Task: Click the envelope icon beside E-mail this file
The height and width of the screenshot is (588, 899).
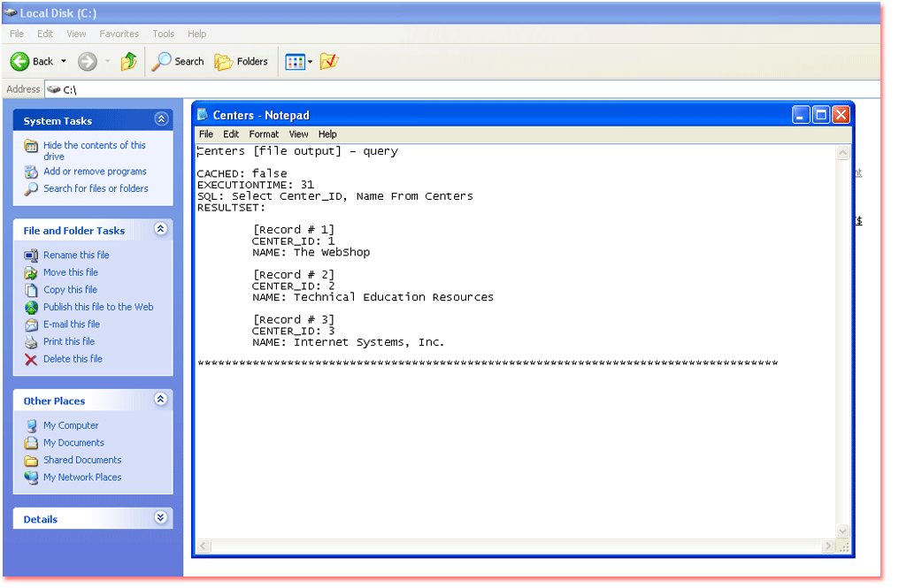Action: (x=31, y=325)
